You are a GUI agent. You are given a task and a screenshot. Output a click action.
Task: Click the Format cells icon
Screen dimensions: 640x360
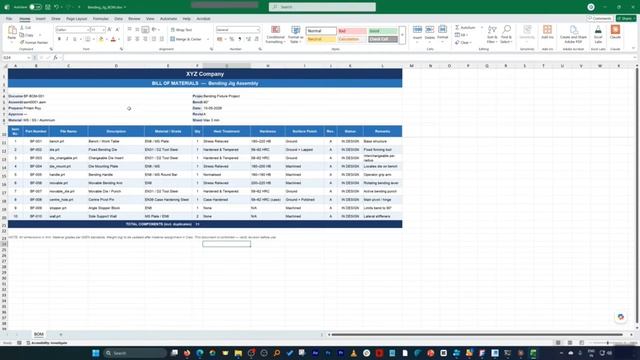[x=442, y=30]
